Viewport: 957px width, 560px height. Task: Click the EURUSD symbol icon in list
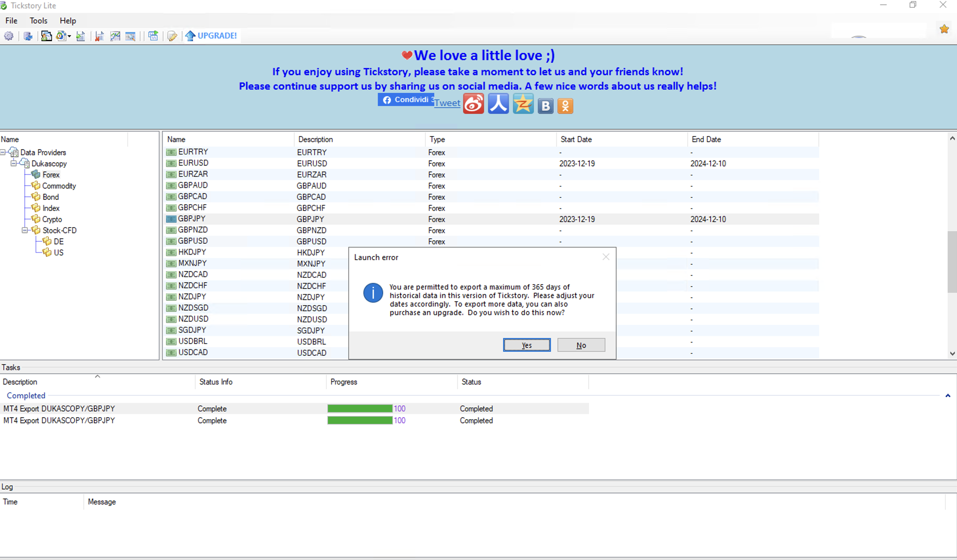171,163
